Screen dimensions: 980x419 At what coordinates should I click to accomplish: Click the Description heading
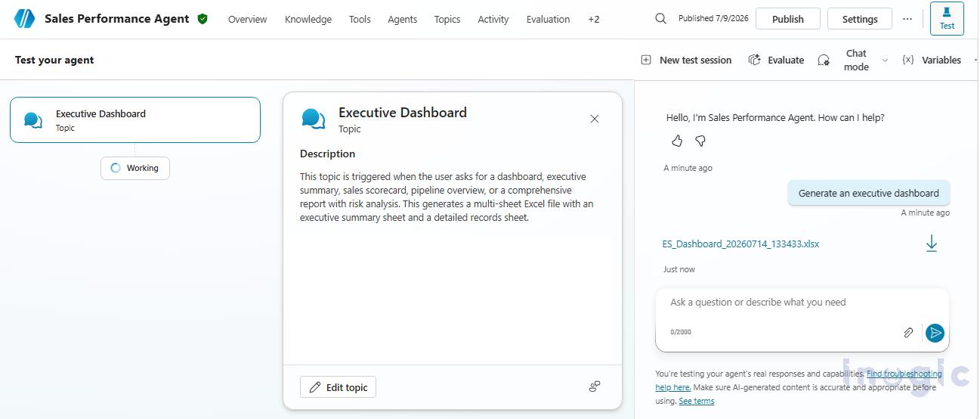pos(327,154)
